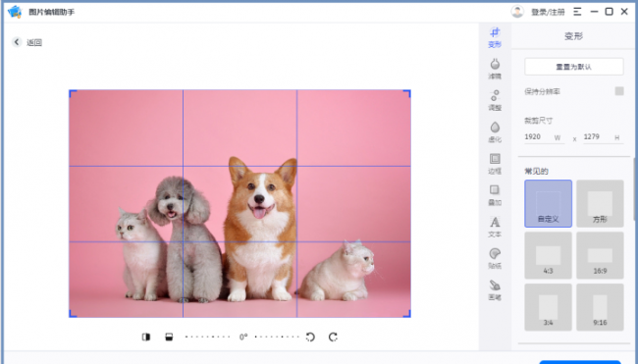The image size is (638, 364).
Task: Open the 变形 transform tool in the sidebar
Action: pyautogui.click(x=495, y=37)
